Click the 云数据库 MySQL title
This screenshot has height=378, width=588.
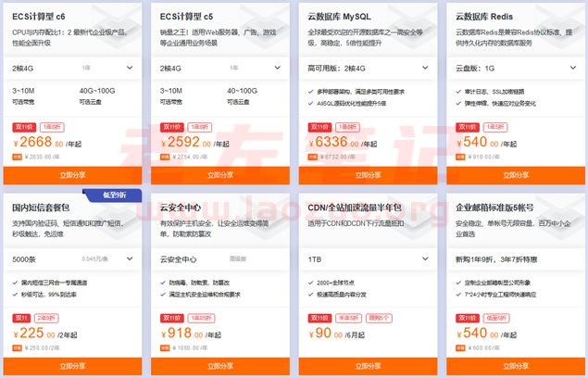340,17
